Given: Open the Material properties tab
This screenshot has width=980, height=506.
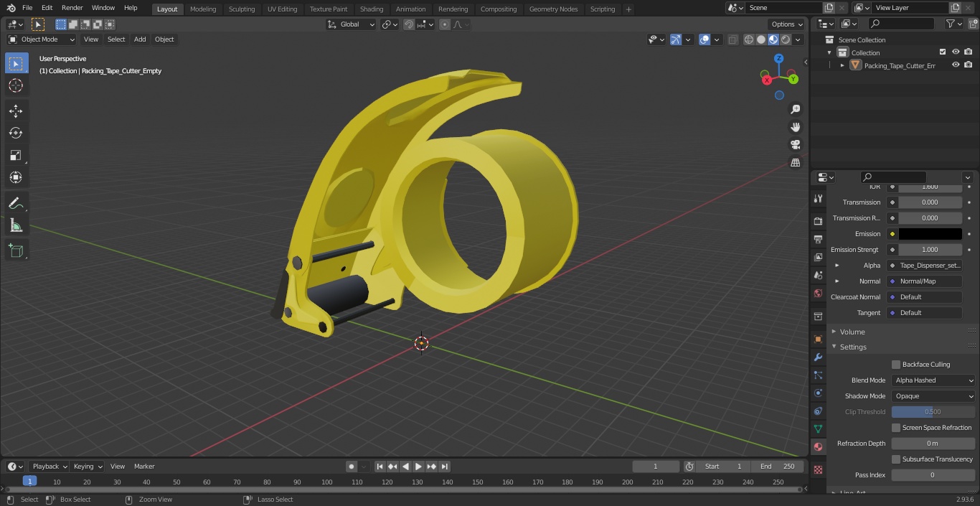Looking at the screenshot, I should tap(818, 446).
